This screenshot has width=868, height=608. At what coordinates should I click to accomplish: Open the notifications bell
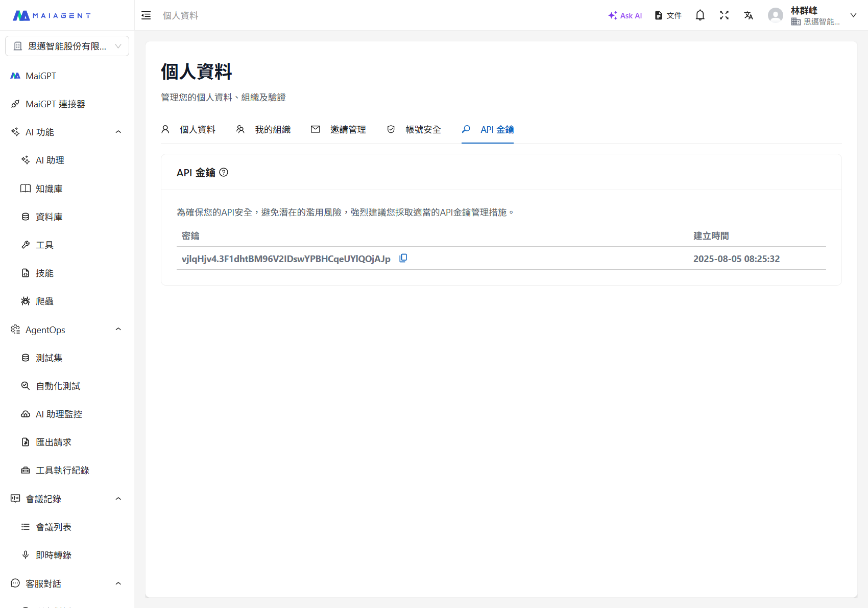(x=700, y=15)
